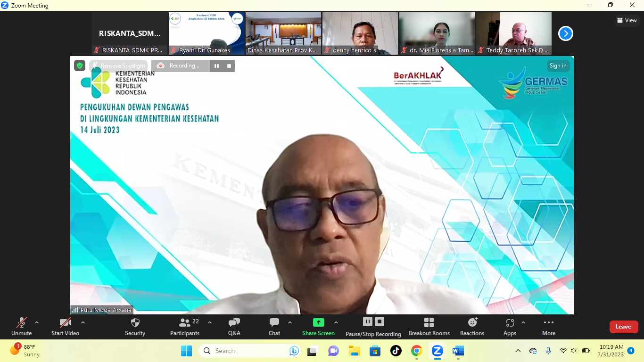Turn on camera with Start Video
Image resolution: width=644 pixels, height=362 pixels.
(x=65, y=327)
